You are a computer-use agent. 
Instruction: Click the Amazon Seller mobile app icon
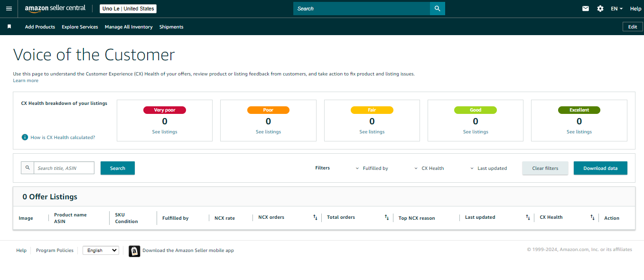pos(134,251)
